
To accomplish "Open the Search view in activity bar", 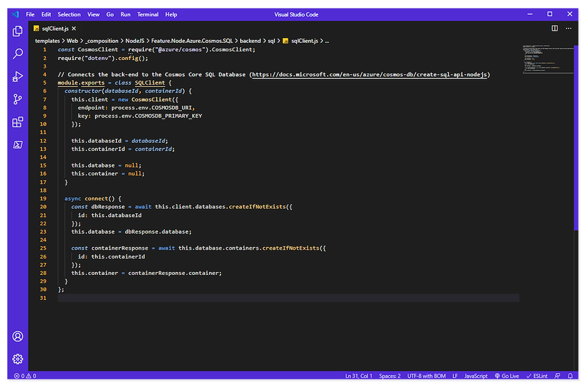I will click(18, 54).
